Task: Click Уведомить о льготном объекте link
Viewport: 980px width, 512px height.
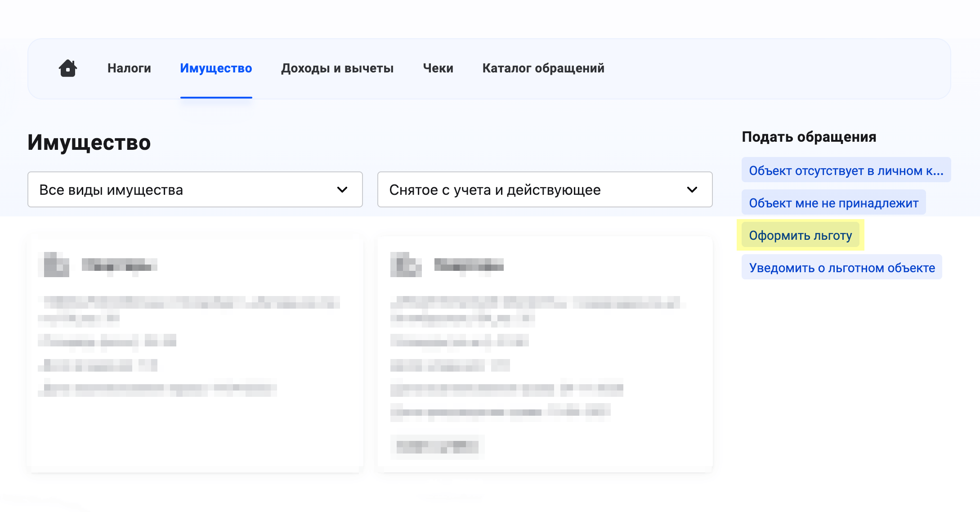Action: tap(842, 267)
